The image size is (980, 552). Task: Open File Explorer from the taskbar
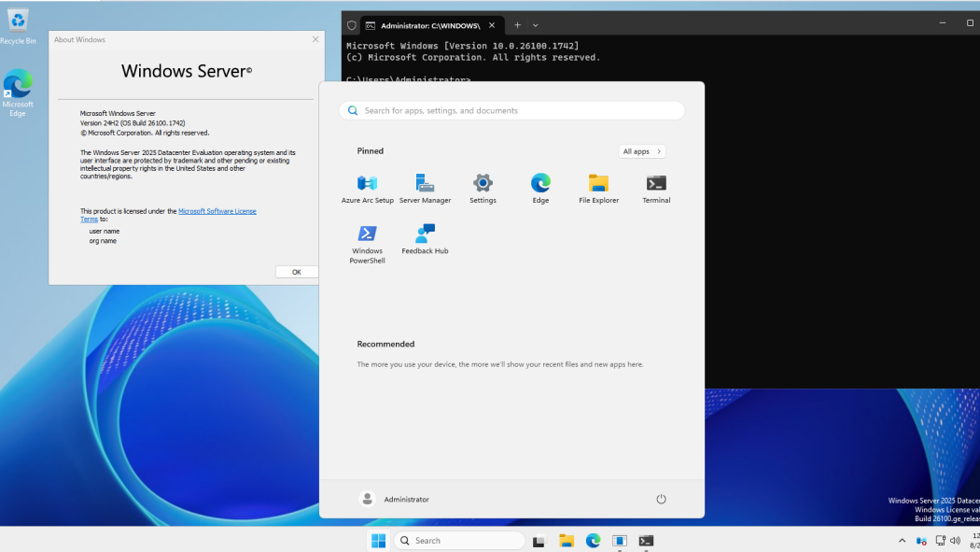[567, 541]
